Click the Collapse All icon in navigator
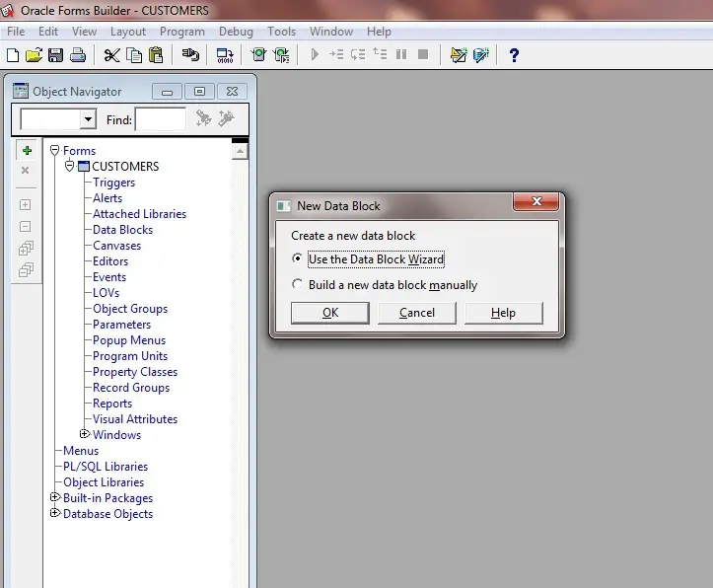Image resolution: width=713 pixels, height=588 pixels. [x=26, y=270]
